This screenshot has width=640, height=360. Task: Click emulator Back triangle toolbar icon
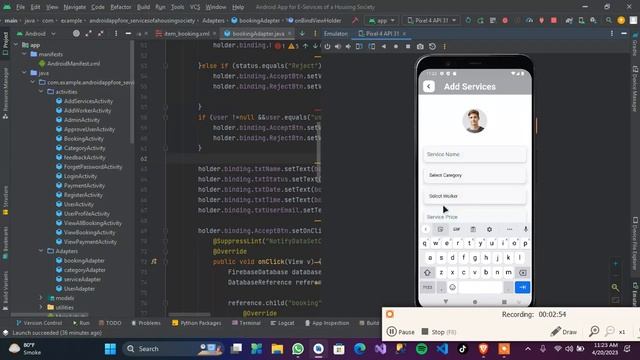pyautogui.click(x=384, y=47)
